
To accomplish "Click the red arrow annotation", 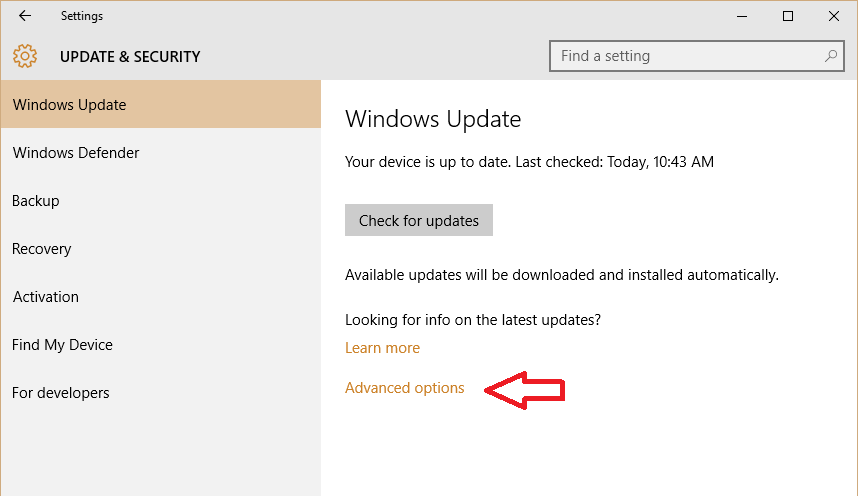I will coord(524,390).
